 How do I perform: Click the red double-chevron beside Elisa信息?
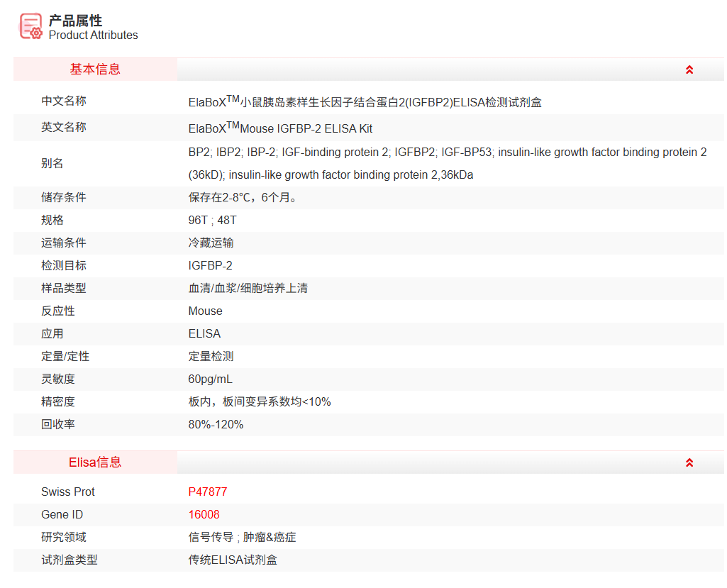pos(688,462)
